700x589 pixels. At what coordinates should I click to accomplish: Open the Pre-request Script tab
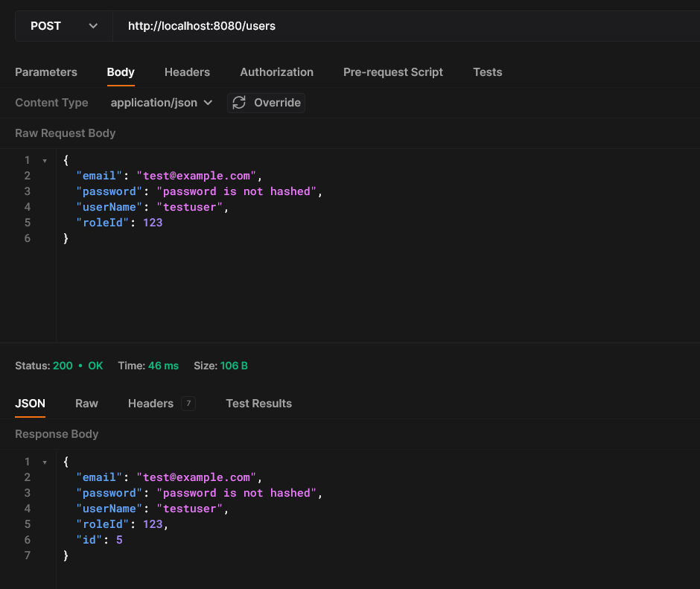coord(392,72)
